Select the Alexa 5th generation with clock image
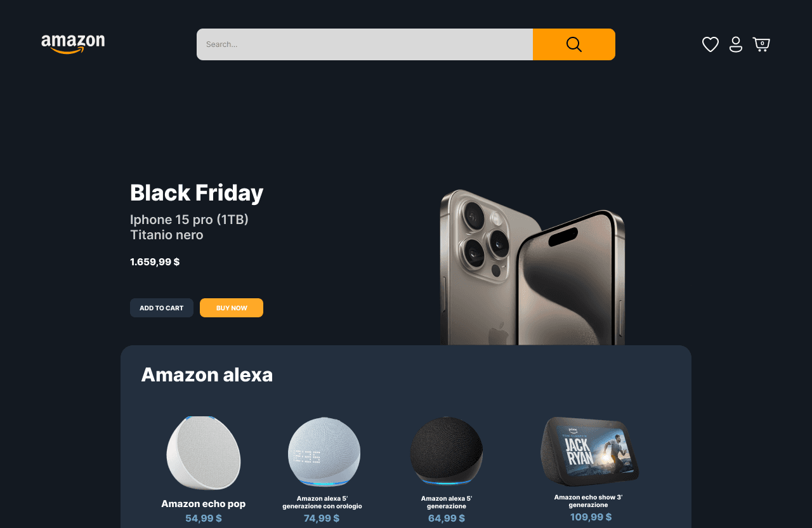812x528 pixels. click(324, 452)
